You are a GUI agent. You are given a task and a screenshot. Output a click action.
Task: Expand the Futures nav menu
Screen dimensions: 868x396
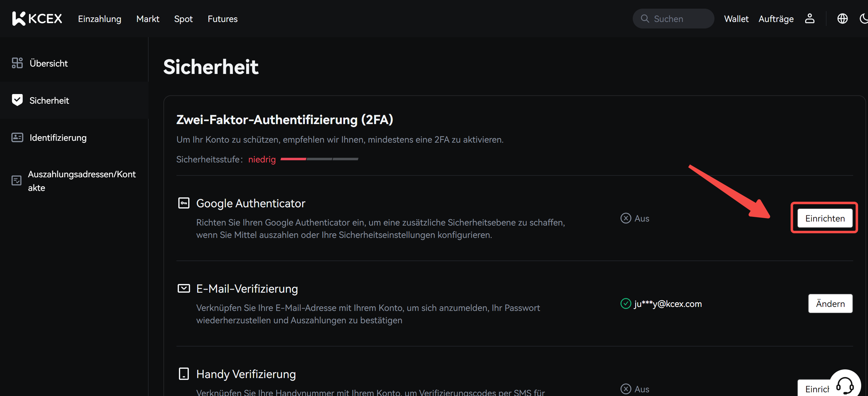tap(222, 19)
